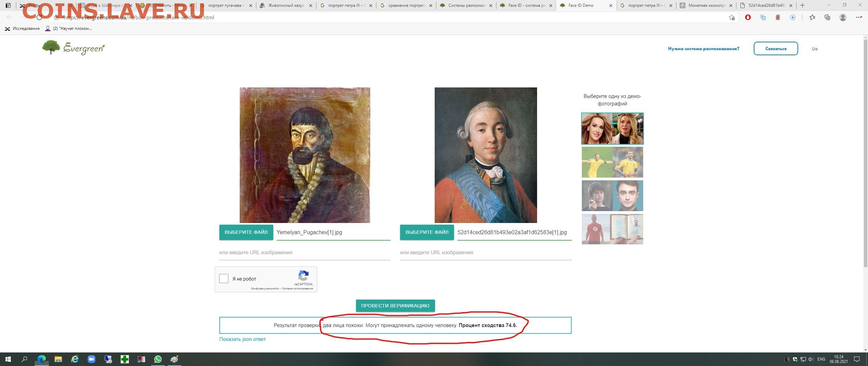The image size is (868, 366).
Task: Click right 'ВЫБЕРИТЕ ФАЙЛ' button for second image
Action: (x=427, y=232)
